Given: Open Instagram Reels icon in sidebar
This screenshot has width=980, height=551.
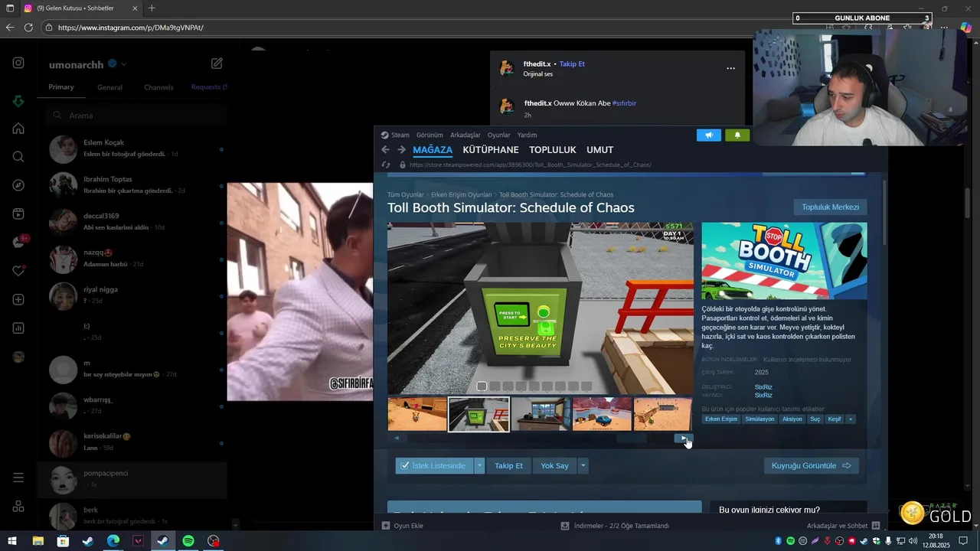Looking at the screenshot, I should coord(18,214).
